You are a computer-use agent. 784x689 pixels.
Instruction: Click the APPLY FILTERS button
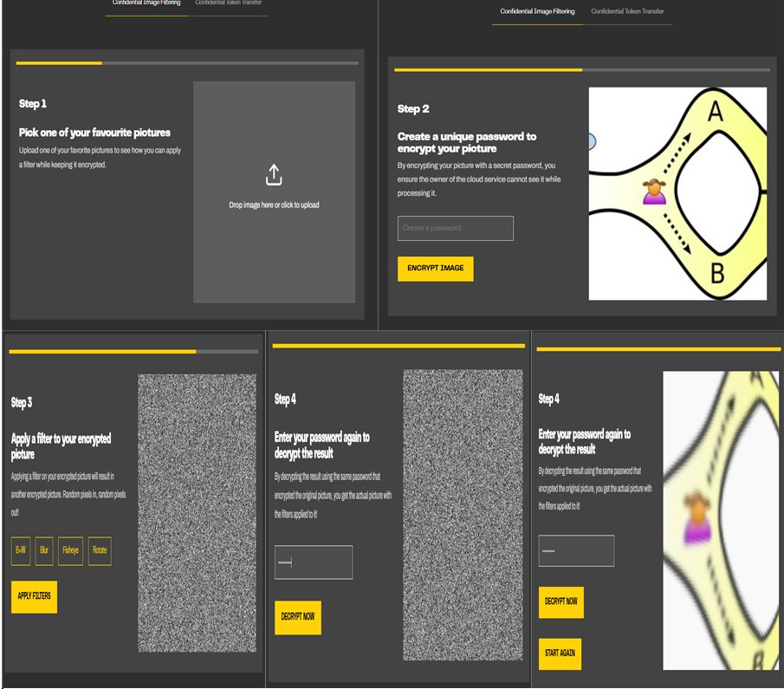point(34,597)
